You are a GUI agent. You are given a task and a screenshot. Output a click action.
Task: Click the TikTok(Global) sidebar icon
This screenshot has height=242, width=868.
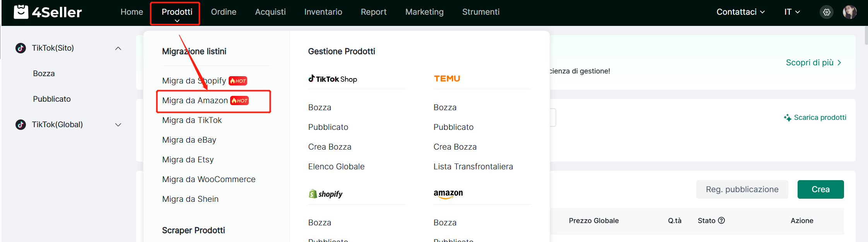[x=21, y=124]
